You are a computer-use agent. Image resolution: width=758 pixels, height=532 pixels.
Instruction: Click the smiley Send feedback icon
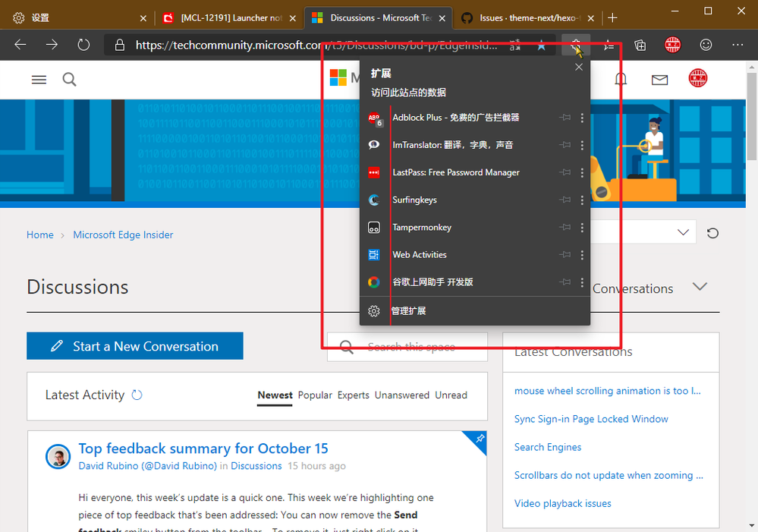click(x=706, y=45)
